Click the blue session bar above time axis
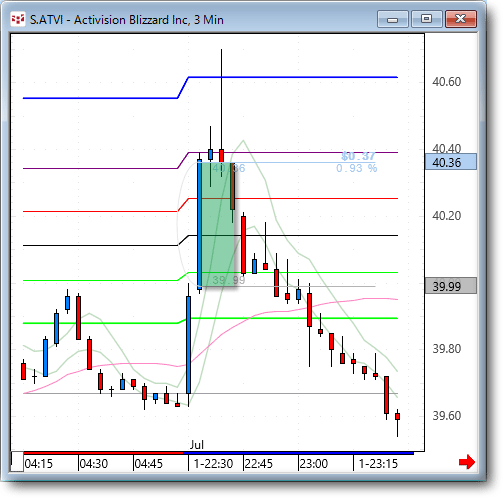The height and width of the screenshot is (499, 504). coord(298,453)
